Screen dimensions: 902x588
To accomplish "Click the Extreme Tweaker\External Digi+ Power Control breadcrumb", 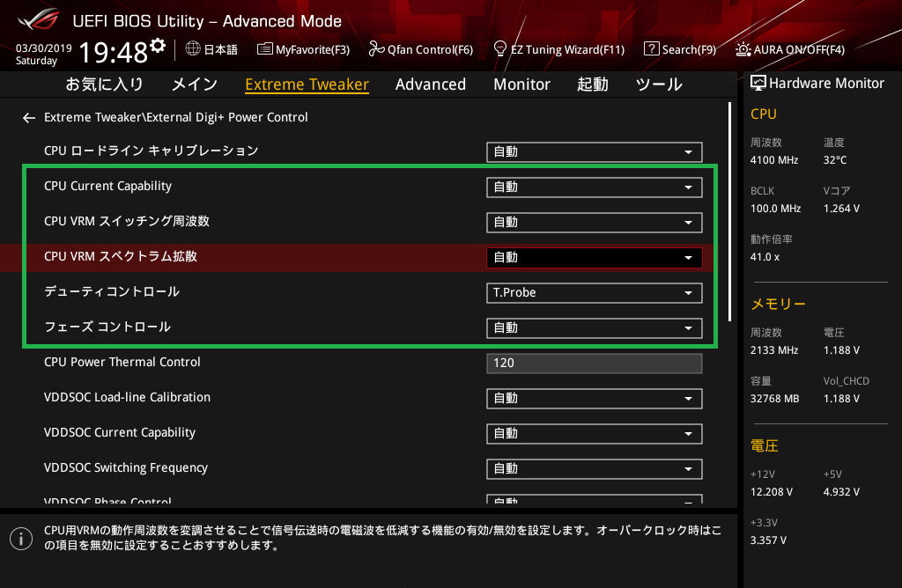I will click(x=175, y=117).
